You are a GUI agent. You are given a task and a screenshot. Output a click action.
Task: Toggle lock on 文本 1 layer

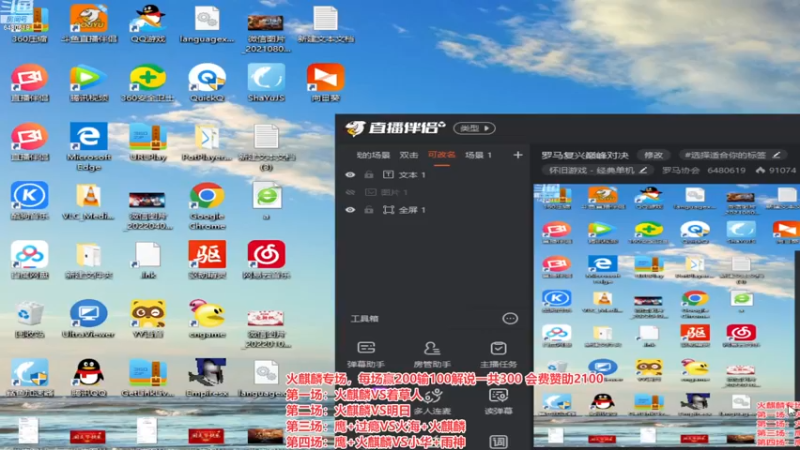368,174
